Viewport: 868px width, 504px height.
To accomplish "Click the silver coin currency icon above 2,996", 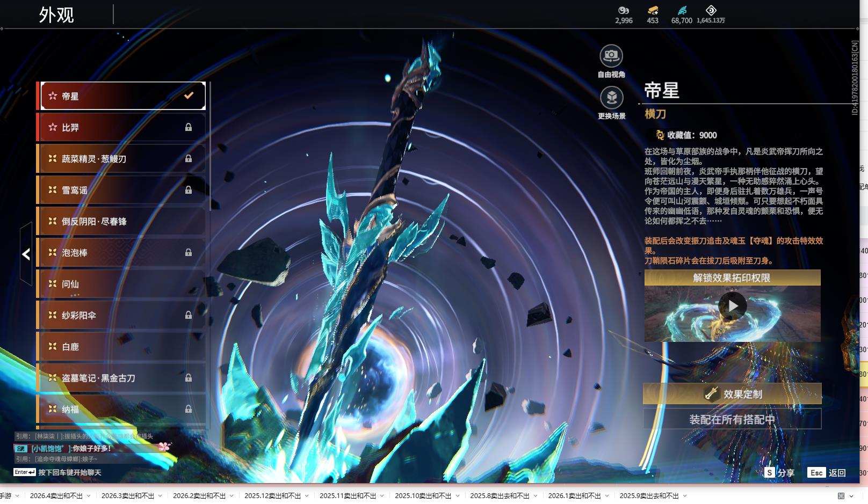I will tap(624, 10).
